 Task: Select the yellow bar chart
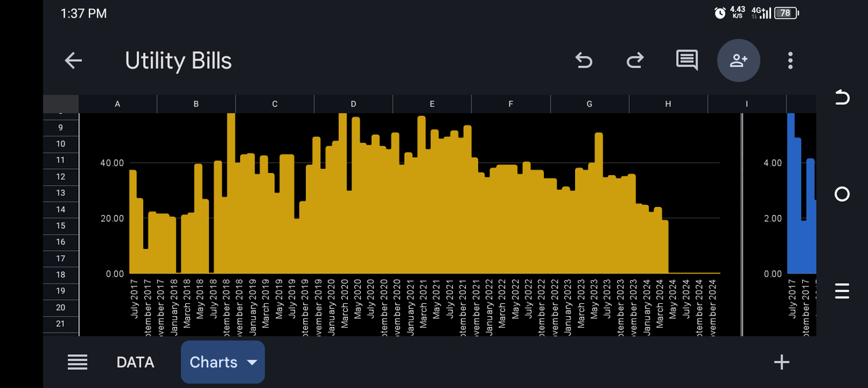410,224
